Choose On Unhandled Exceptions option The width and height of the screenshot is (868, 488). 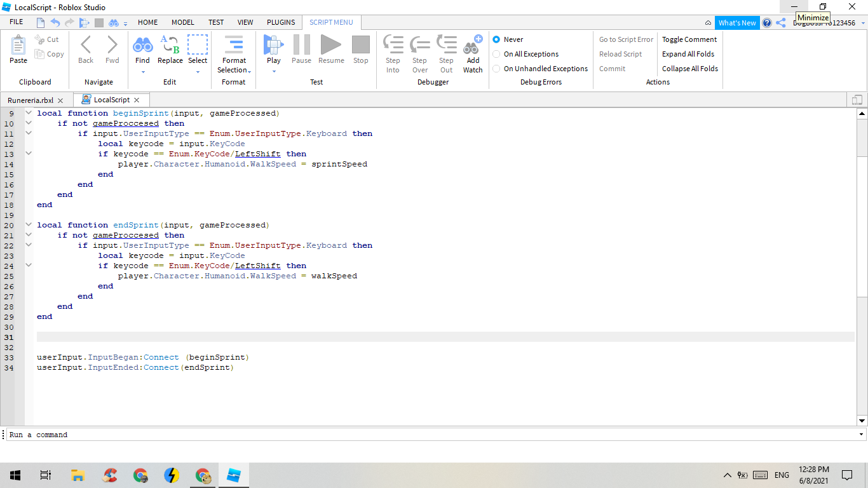496,69
